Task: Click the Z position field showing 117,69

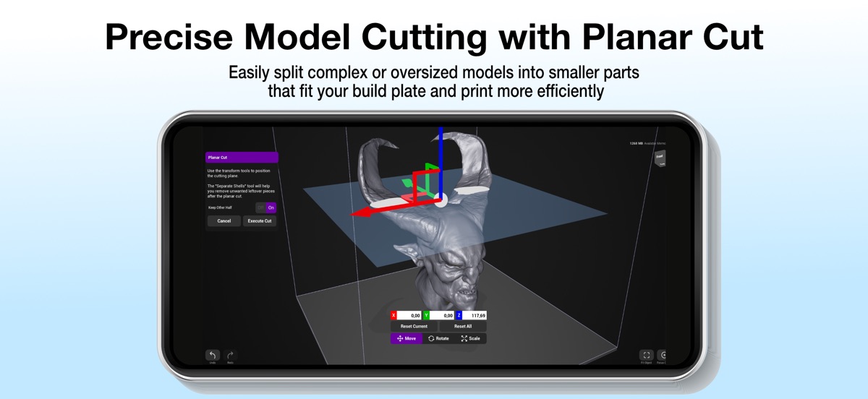Action: click(475, 316)
